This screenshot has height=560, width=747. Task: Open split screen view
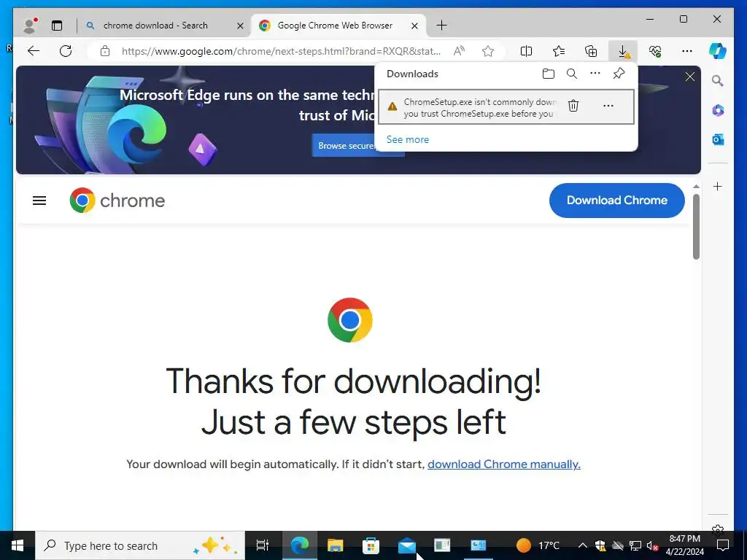click(x=527, y=51)
